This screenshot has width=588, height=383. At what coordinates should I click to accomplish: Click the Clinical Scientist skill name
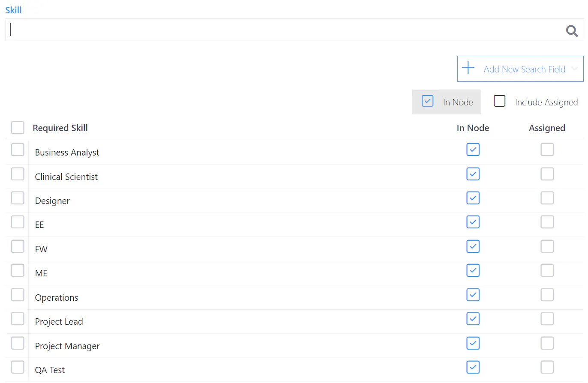pos(66,177)
